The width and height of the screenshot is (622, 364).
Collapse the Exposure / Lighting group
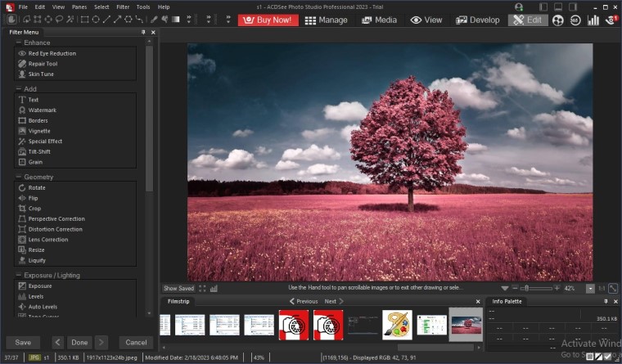[x=18, y=275]
